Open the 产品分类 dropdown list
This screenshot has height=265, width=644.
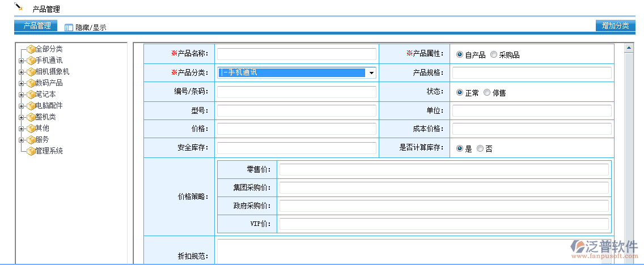(x=371, y=73)
